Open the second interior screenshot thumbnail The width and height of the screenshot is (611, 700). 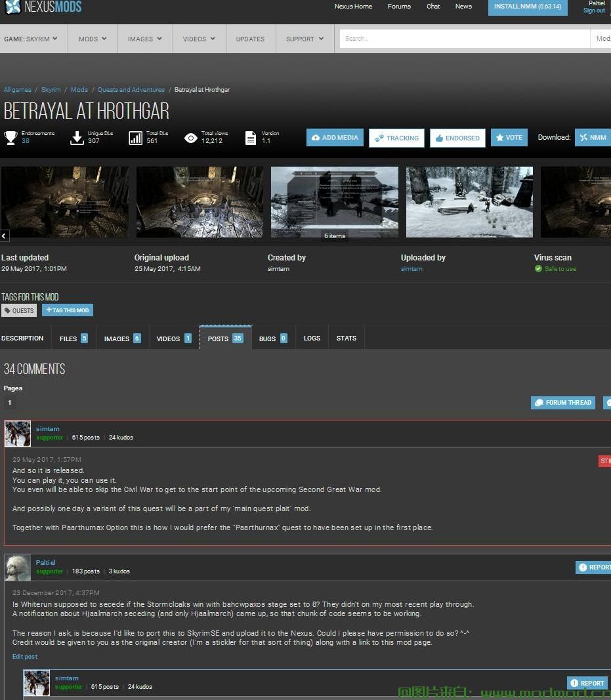click(x=200, y=202)
